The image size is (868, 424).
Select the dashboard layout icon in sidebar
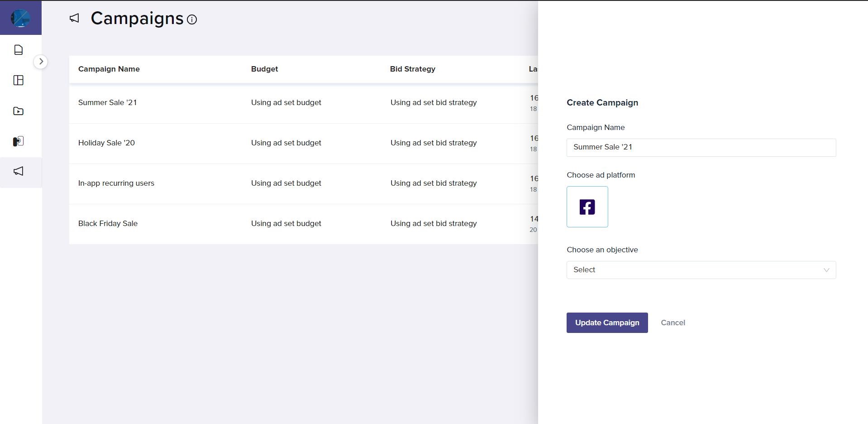[19, 80]
